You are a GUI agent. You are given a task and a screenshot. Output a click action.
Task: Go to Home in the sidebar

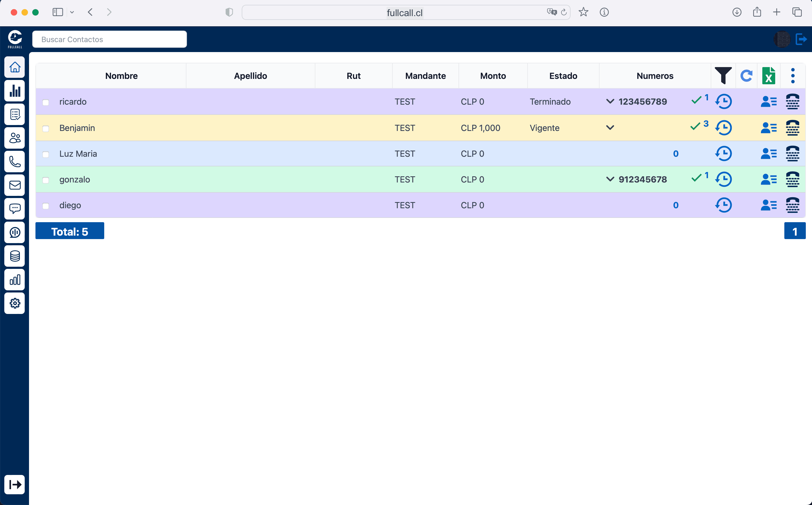(15, 67)
